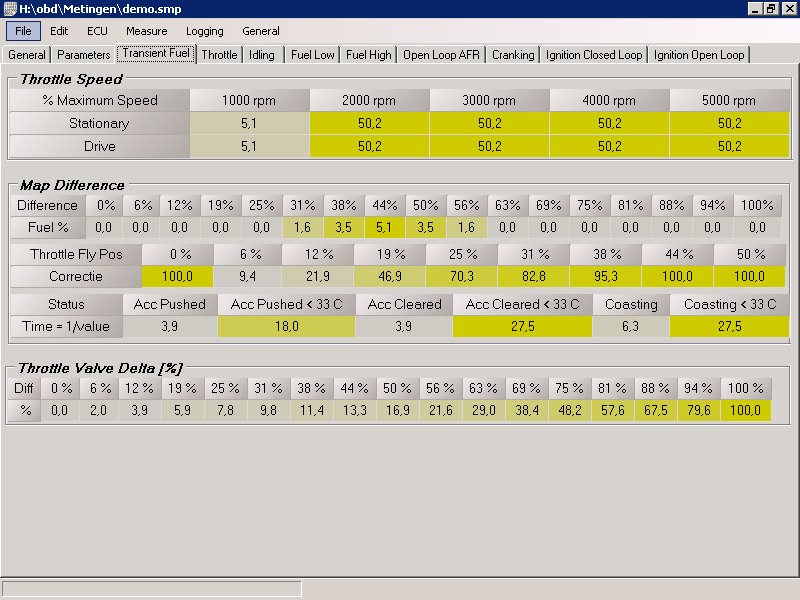Select Throttle Valve Delta cell under 100 %
Viewport: 800px width, 600px height.
pyautogui.click(x=745, y=410)
